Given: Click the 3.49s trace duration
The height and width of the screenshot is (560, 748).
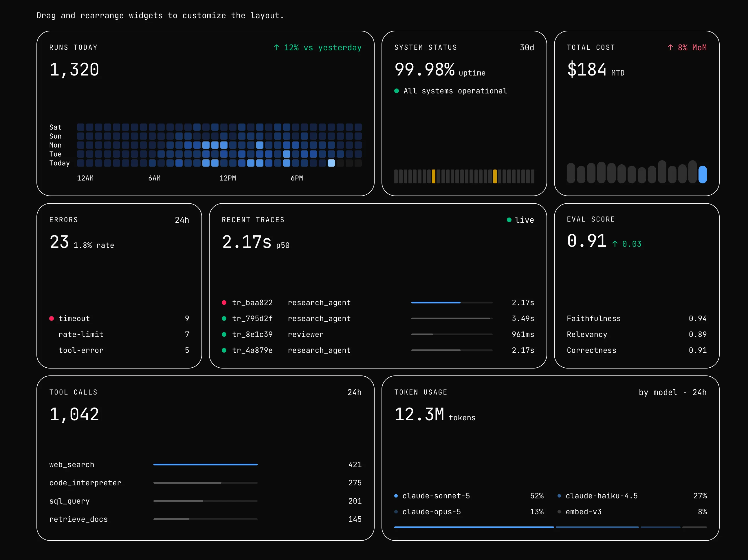Looking at the screenshot, I should pos(523,318).
